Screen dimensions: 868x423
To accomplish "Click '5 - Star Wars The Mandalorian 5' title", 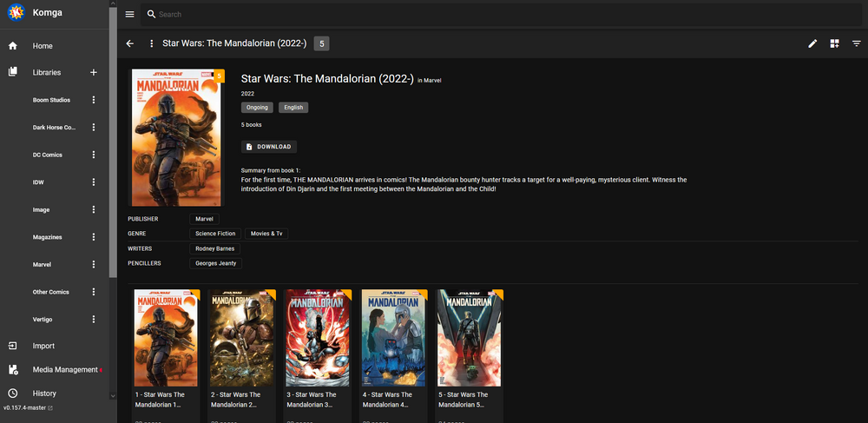I will pyautogui.click(x=464, y=400).
